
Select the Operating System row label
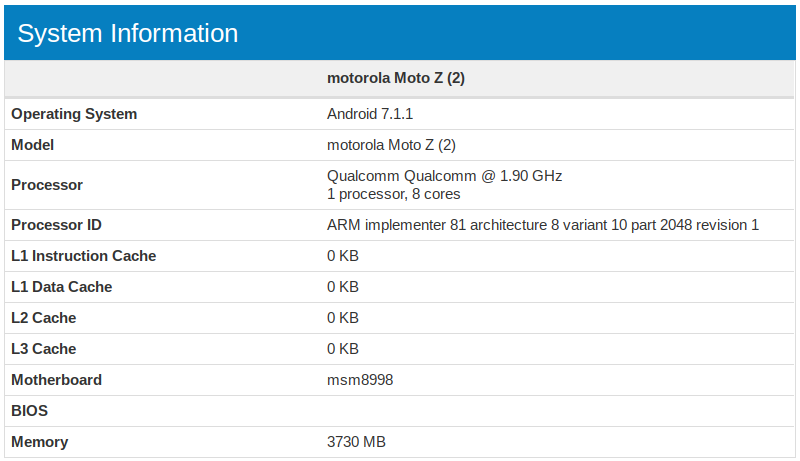coord(74,114)
